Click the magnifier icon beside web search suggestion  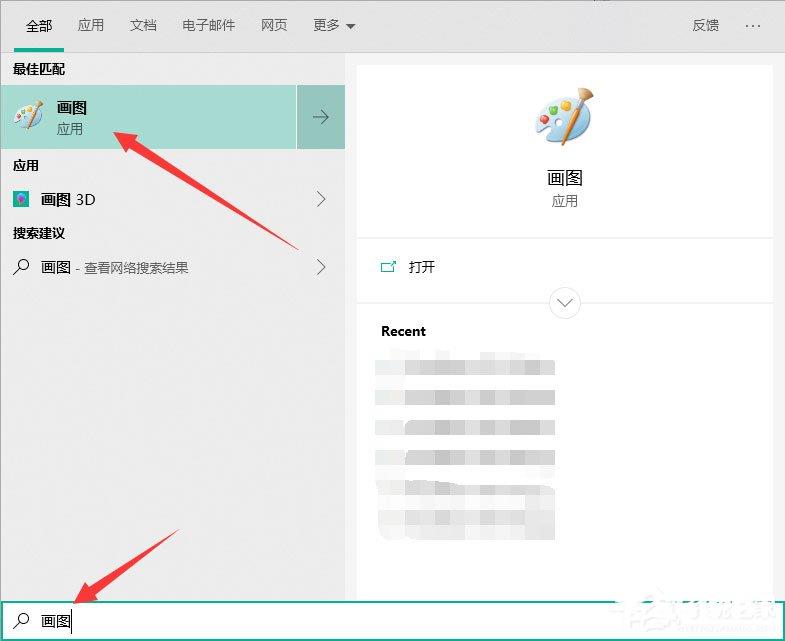21,267
